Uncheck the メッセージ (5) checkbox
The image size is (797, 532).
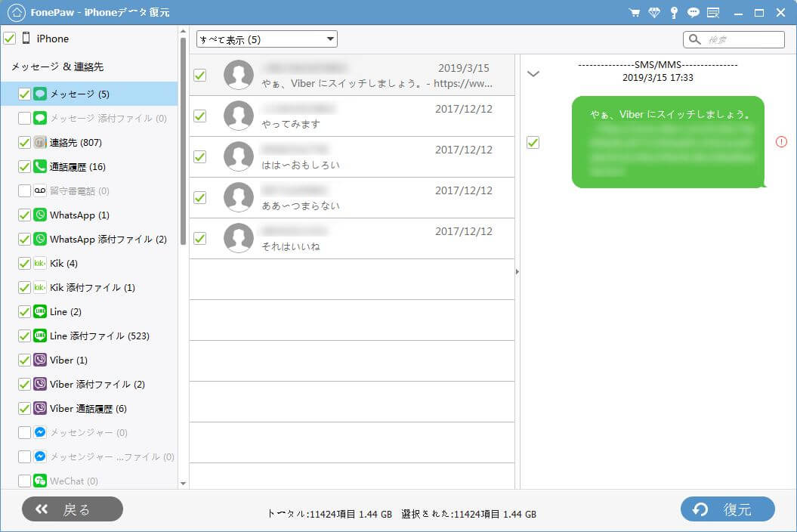tap(24, 94)
